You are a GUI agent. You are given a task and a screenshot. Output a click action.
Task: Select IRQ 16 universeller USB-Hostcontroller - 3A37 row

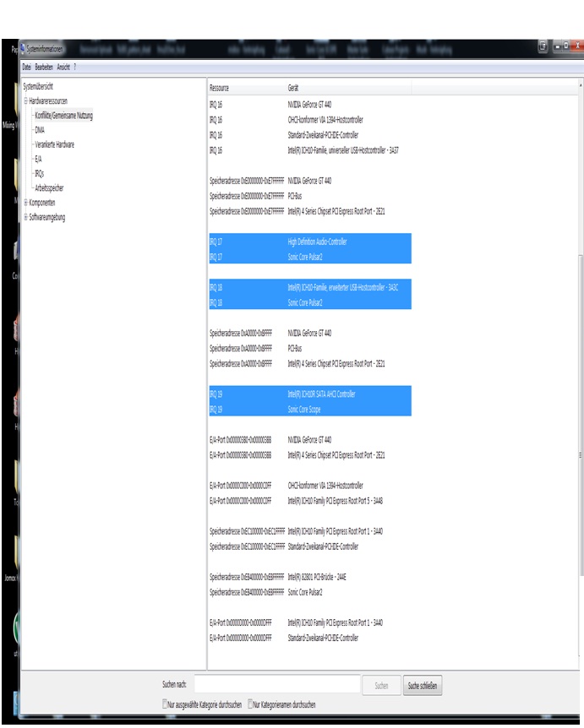click(310, 150)
